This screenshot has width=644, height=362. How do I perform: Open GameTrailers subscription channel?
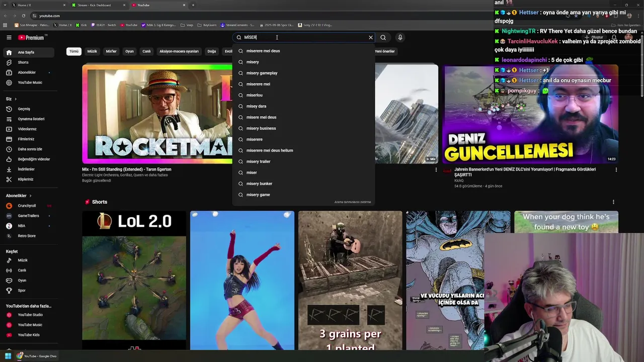click(x=28, y=216)
